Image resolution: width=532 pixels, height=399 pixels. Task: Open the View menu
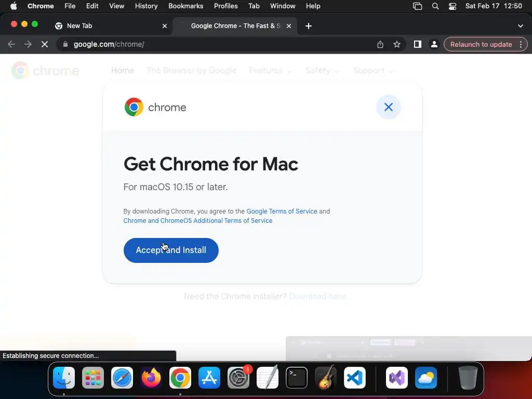click(x=117, y=6)
